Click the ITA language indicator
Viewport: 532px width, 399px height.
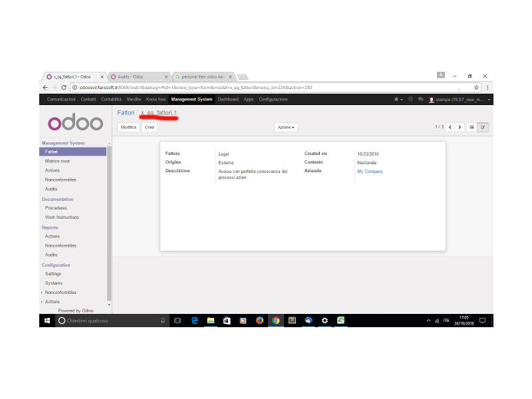(446, 321)
